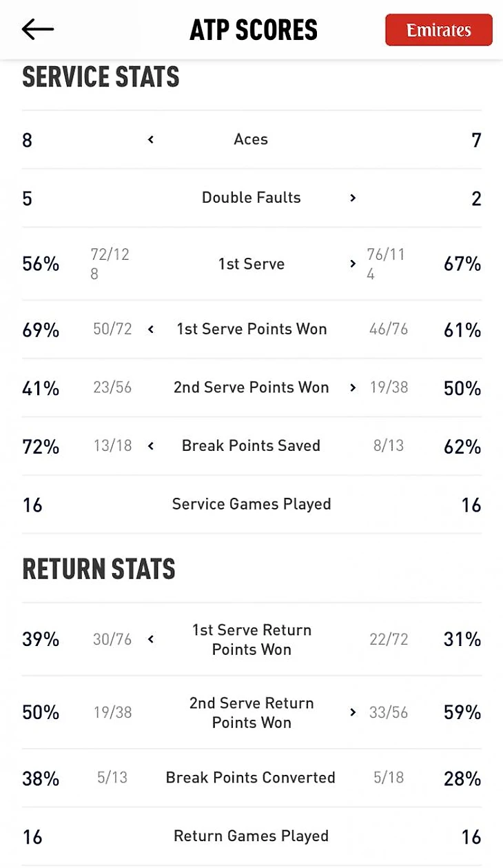
Task: Open the Emirates sponsor banner
Action: click(438, 30)
